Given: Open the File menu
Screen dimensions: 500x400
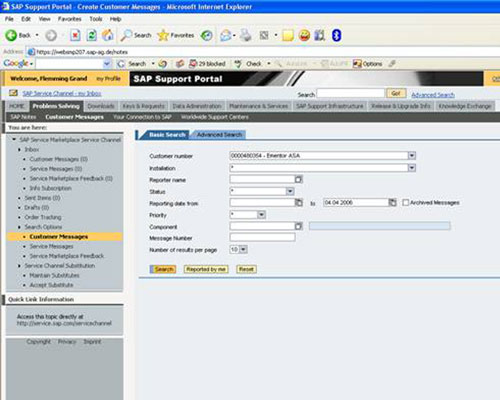Looking at the screenshot, I should pyautogui.click(x=9, y=19).
